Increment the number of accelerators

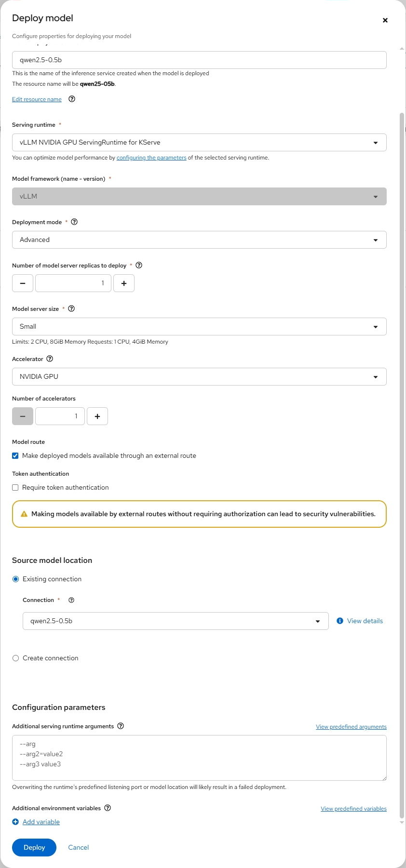coord(97,416)
